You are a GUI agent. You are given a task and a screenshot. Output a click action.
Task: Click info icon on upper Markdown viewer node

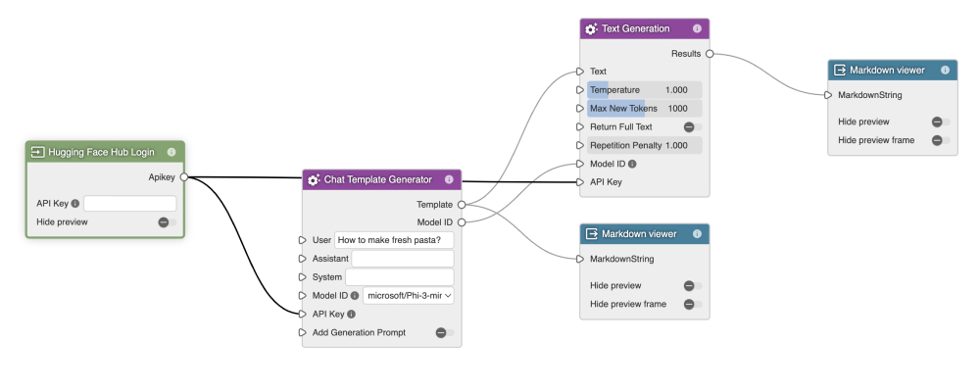(x=945, y=71)
